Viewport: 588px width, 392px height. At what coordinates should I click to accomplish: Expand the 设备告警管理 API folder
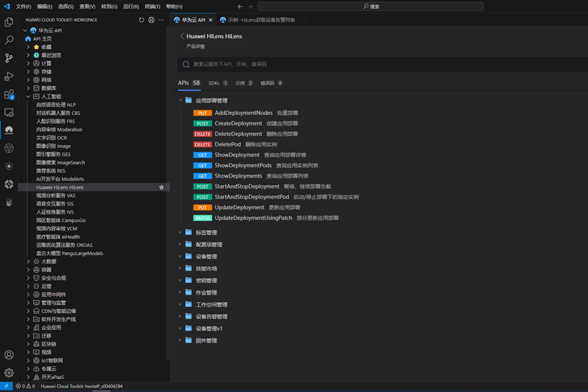180,316
